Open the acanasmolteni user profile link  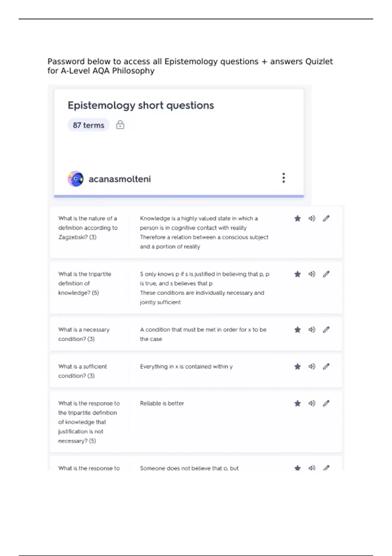[x=120, y=179]
